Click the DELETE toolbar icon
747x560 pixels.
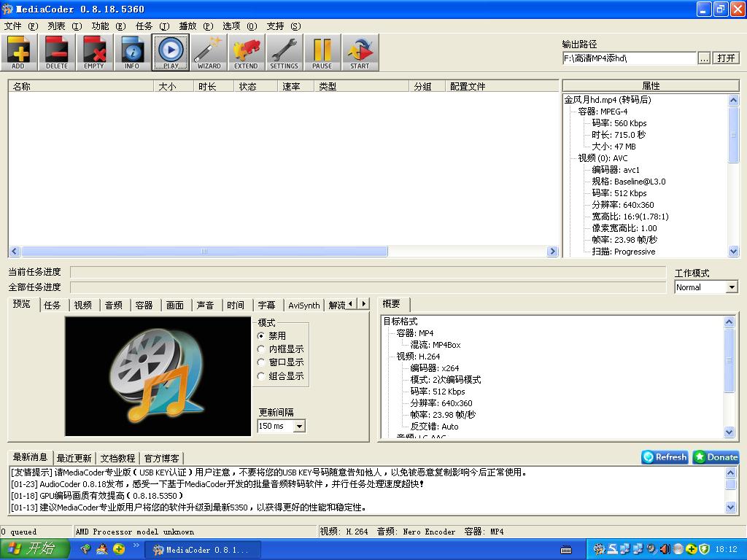[x=57, y=52]
